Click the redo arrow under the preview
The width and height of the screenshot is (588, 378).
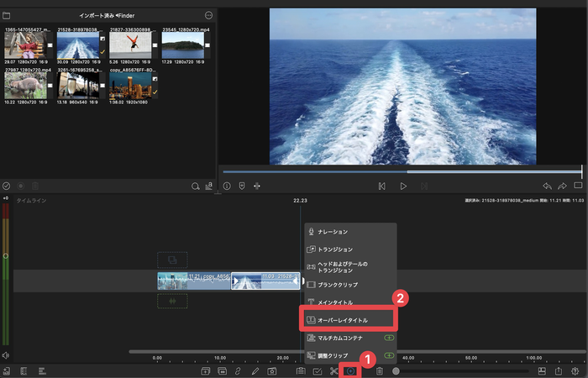tap(563, 186)
